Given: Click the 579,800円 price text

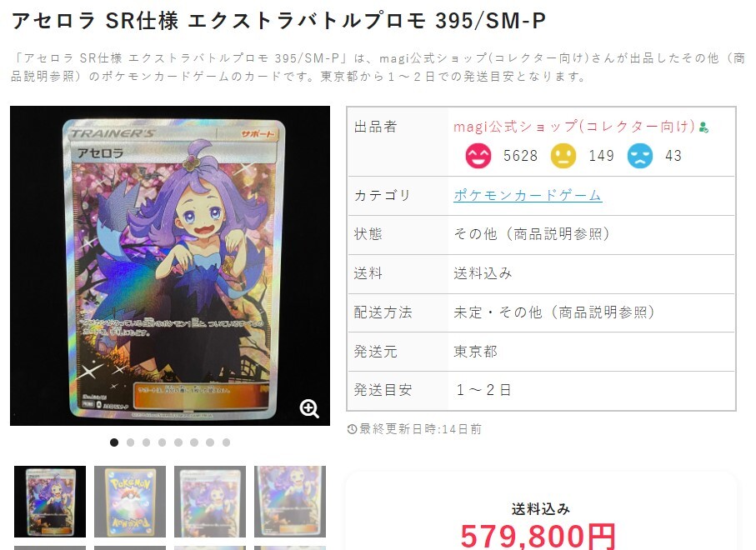Looking at the screenshot, I should (538, 536).
